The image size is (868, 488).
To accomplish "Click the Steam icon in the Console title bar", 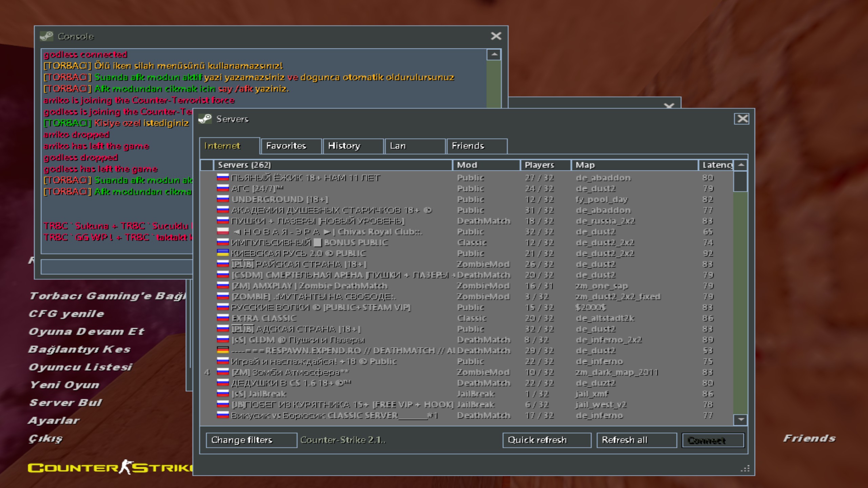I will click(x=46, y=36).
